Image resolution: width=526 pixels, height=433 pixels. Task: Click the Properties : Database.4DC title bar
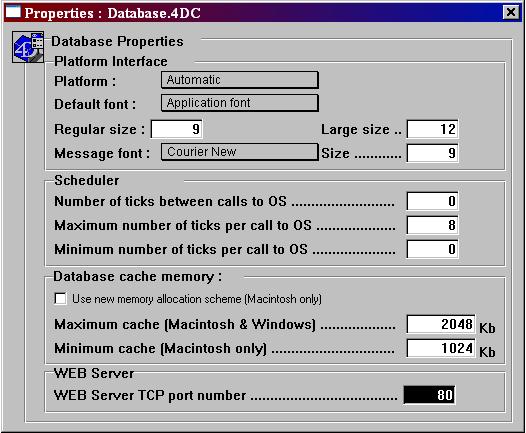coord(262,13)
